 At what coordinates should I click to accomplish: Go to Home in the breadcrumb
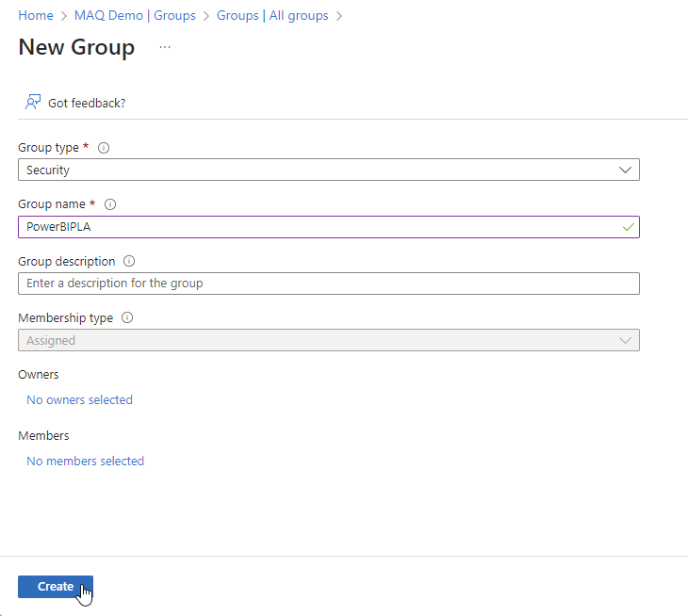(36, 15)
